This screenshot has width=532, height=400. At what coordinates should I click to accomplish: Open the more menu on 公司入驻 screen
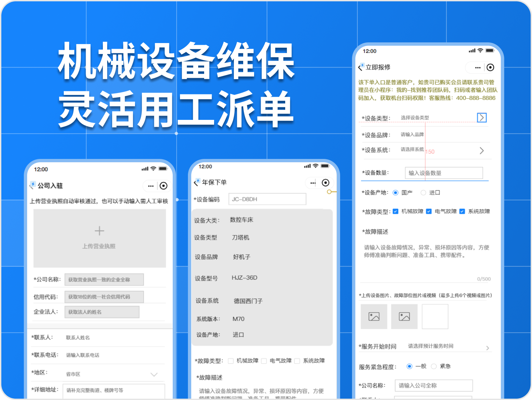pos(151,186)
